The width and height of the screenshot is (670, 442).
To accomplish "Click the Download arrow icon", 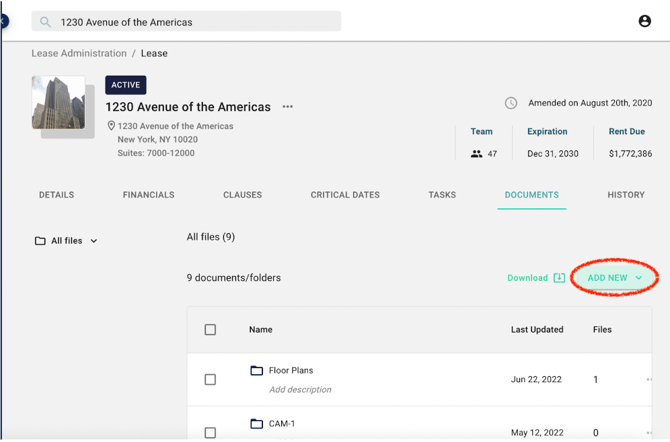I will click(x=559, y=278).
